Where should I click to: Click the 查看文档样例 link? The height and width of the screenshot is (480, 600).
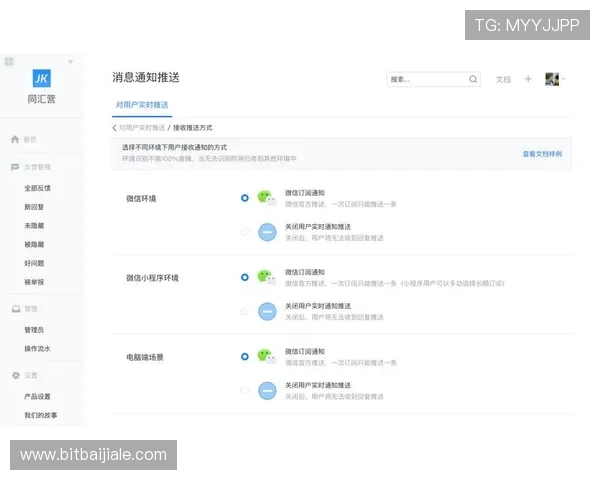click(x=542, y=154)
